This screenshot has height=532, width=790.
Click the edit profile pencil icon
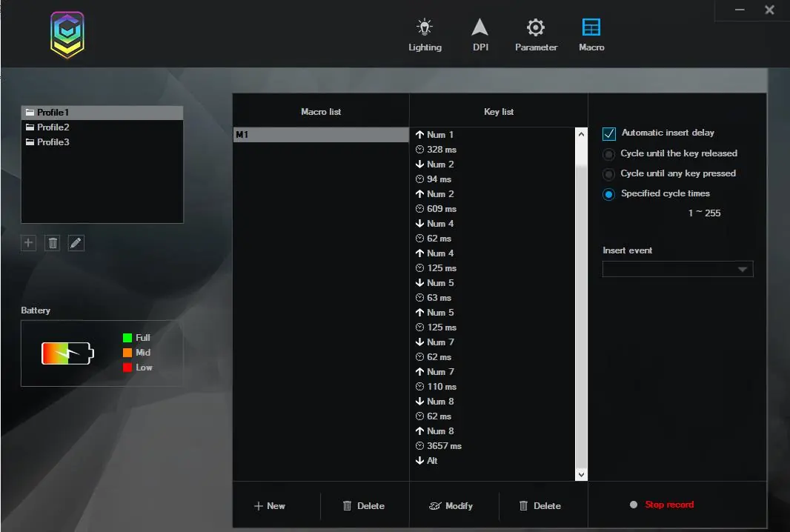click(76, 243)
